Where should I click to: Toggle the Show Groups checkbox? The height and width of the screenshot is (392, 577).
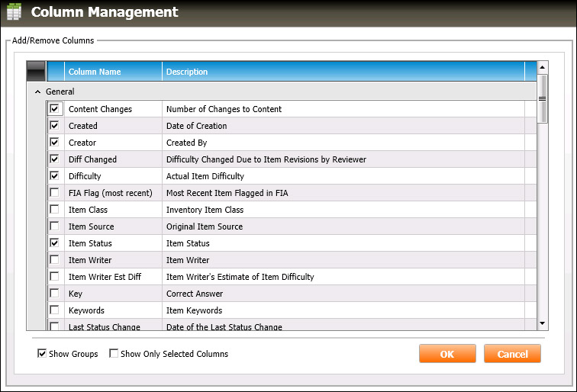point(42,354)
